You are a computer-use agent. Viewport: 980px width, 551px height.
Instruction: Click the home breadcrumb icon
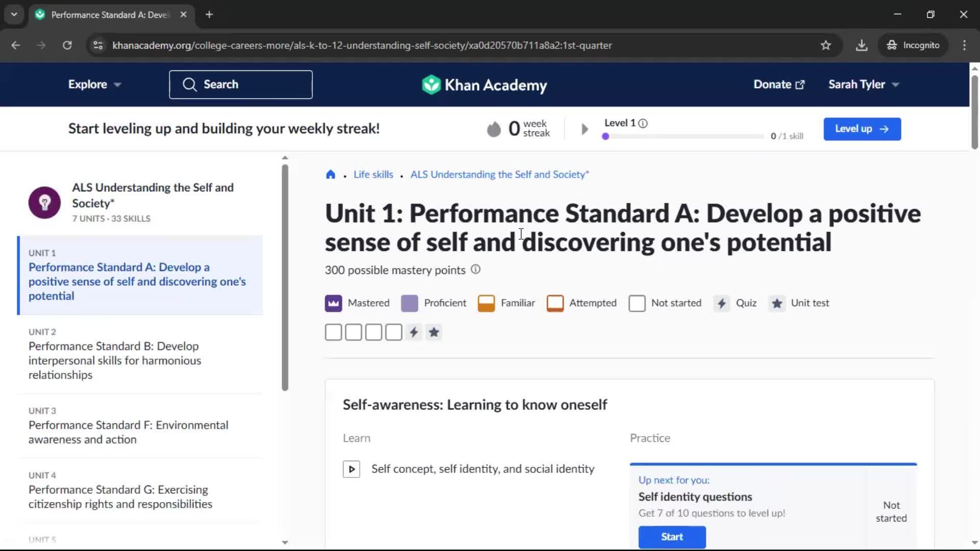click(330, 174)
